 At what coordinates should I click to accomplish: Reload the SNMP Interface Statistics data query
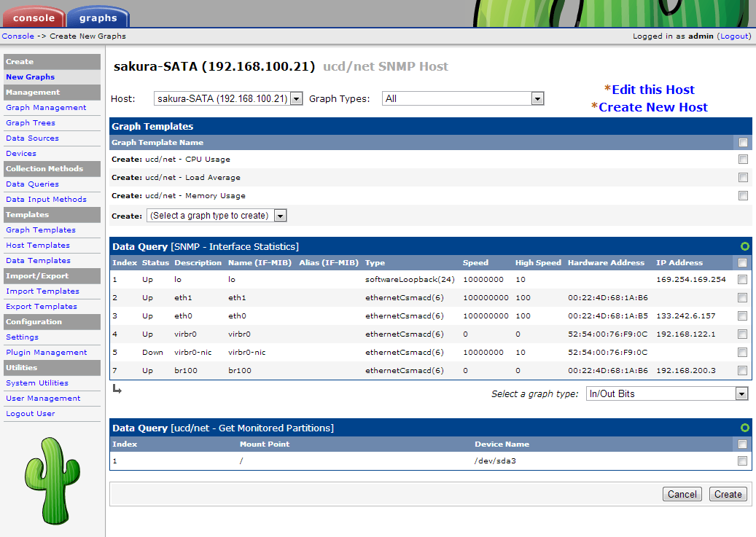(x=744, y=246)
